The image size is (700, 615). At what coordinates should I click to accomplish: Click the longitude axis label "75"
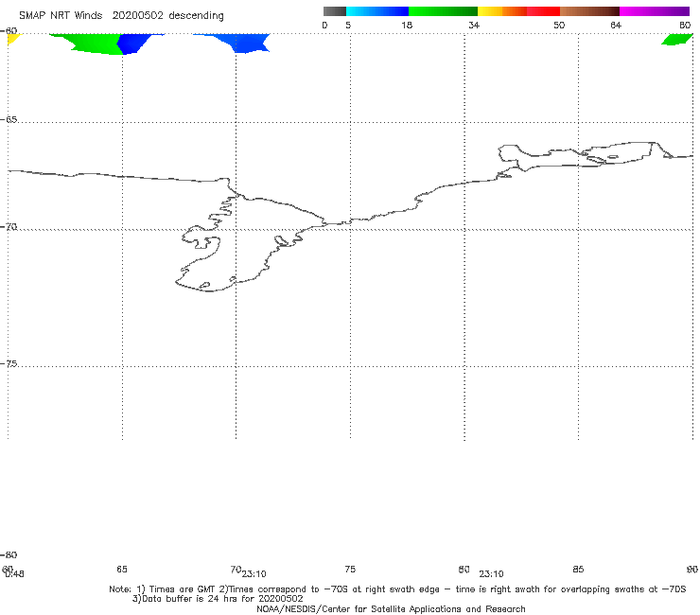click(350, 569)
